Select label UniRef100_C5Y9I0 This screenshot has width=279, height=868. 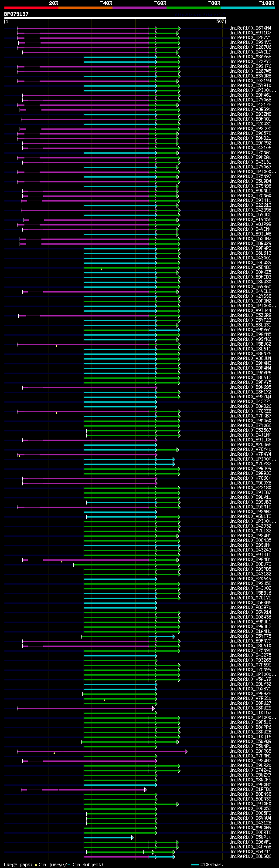tap(250, 86)
